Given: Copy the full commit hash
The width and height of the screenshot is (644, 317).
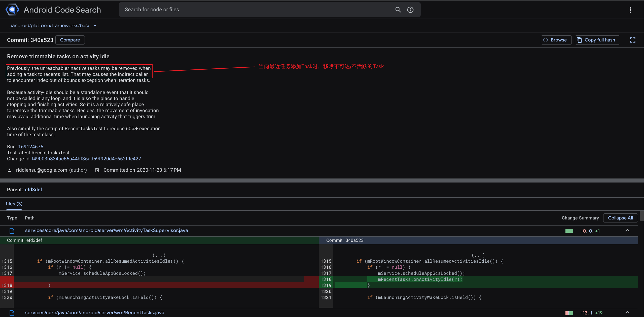Looking at the screenshot, I should [x=597, y=40].
